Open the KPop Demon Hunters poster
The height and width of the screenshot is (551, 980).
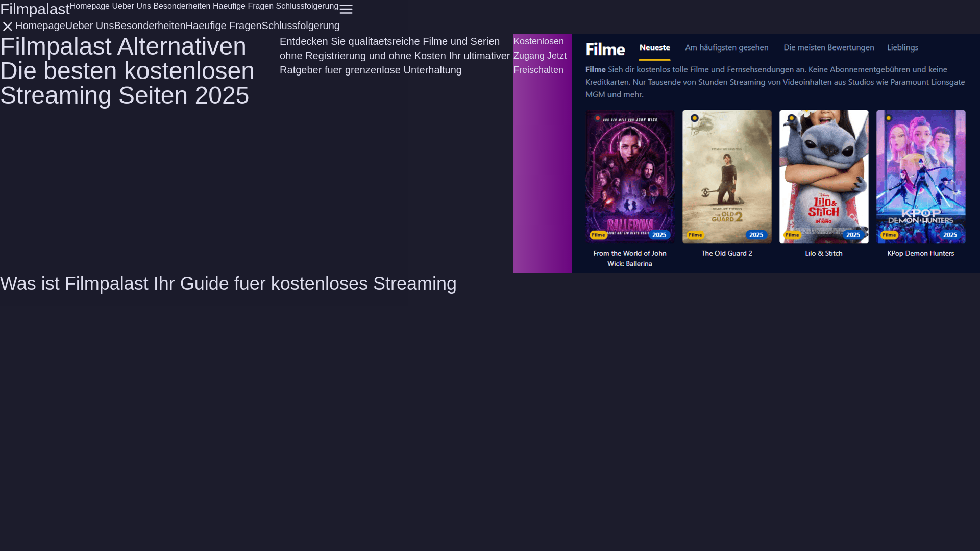921,177
